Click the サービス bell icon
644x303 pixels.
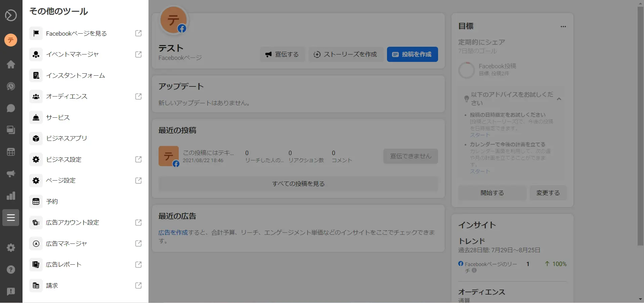[x=36, y=117]
